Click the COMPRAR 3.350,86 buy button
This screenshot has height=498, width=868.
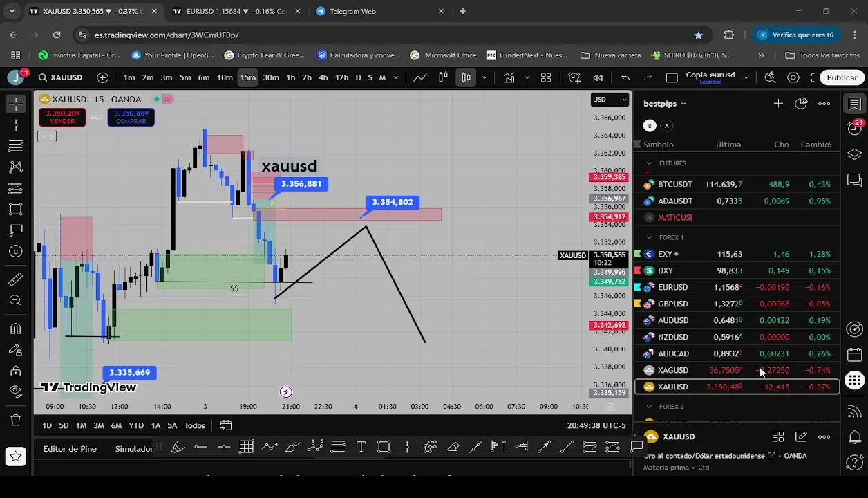click(131, 117)
